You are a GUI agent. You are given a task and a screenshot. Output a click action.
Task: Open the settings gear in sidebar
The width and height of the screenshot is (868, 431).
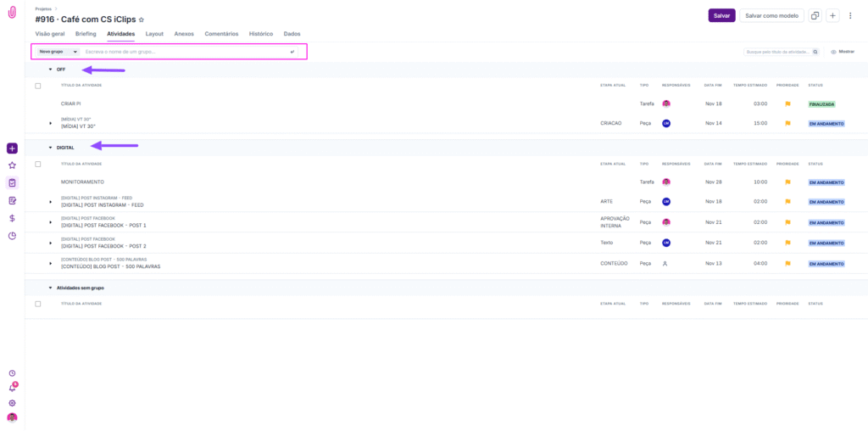[x=12, y=403]
